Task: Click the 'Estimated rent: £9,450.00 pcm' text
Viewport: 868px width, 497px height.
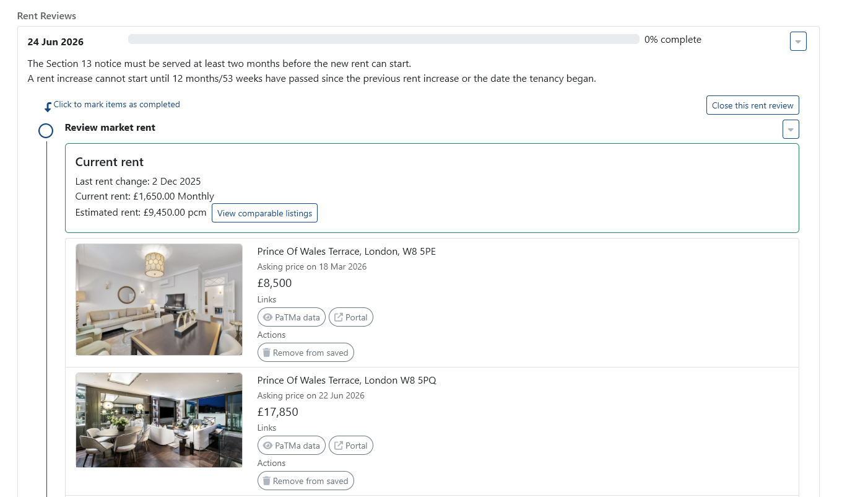Action: pyautogui.click(x=141, y=213)
